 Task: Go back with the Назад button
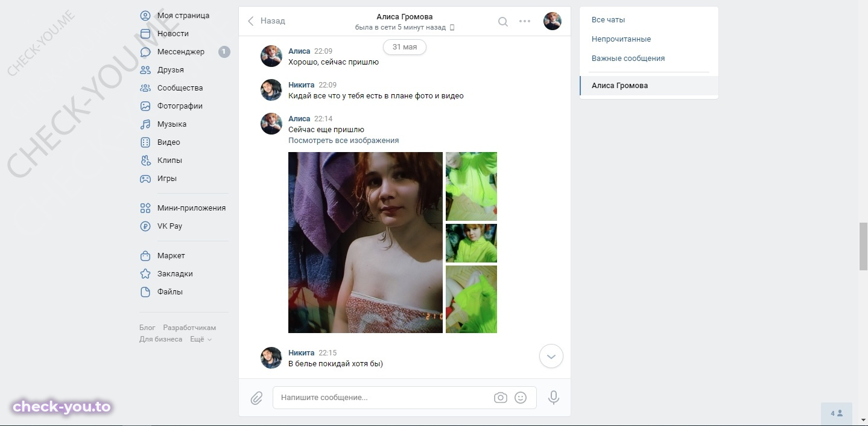pyautogui.click(x=266, y=21)
